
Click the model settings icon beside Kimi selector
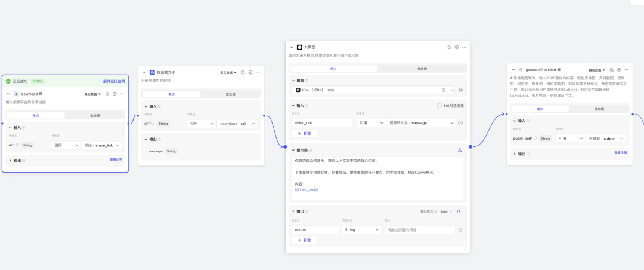click(x=461, y=90)
